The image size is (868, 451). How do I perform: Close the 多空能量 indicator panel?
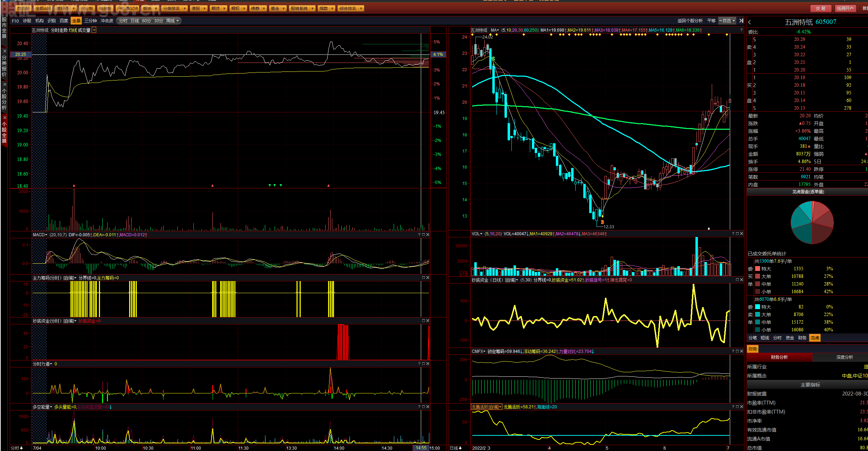coord(428,407)
